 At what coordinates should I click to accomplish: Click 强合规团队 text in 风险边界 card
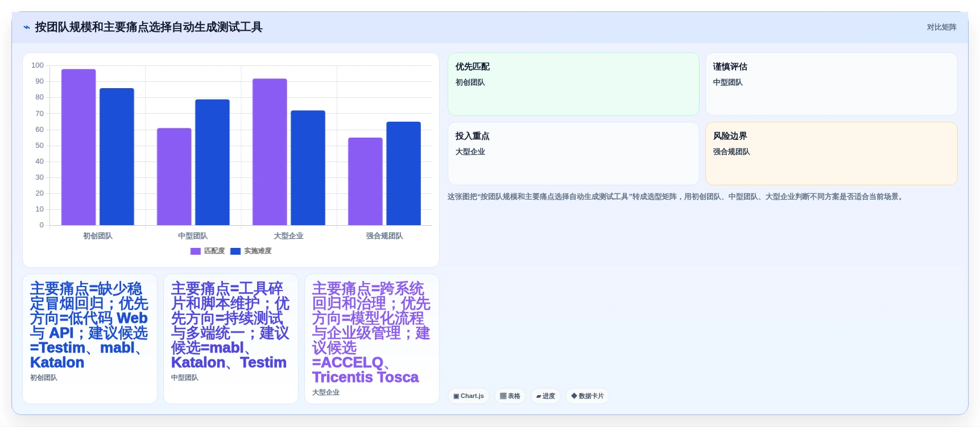pyautogui.click(x=731, y=152)
